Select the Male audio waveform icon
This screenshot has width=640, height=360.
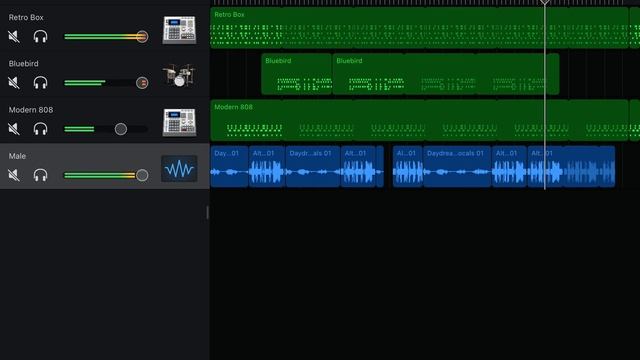point(179,169)
